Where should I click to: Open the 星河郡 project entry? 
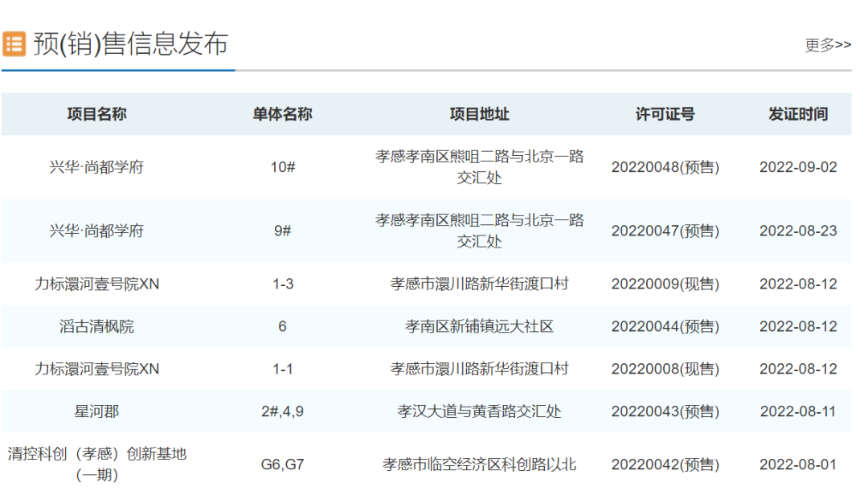click(96, 411)
